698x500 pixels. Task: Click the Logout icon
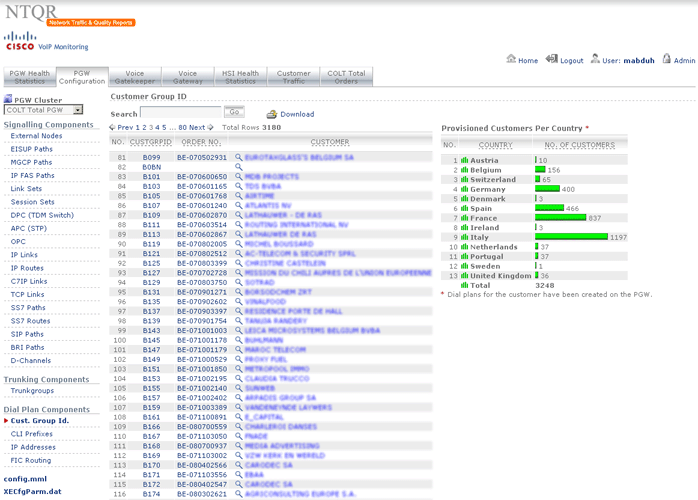552,60
